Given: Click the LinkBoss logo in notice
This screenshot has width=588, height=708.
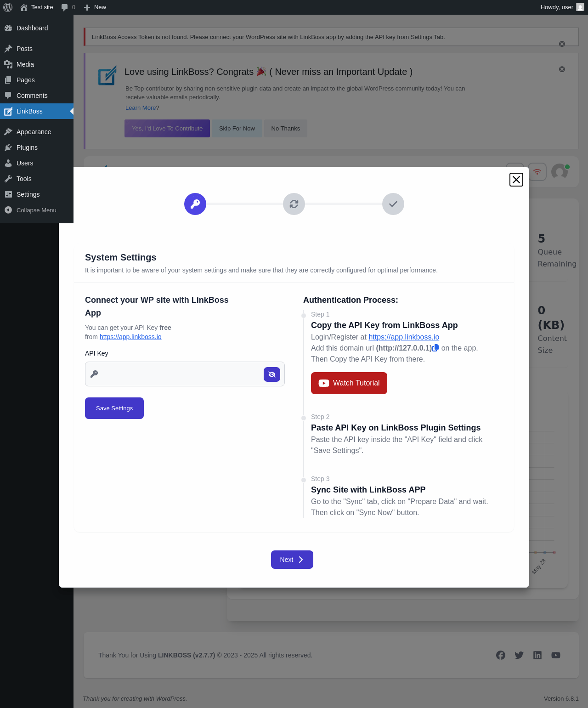Looking at the screenshot, I should point(107,75).
